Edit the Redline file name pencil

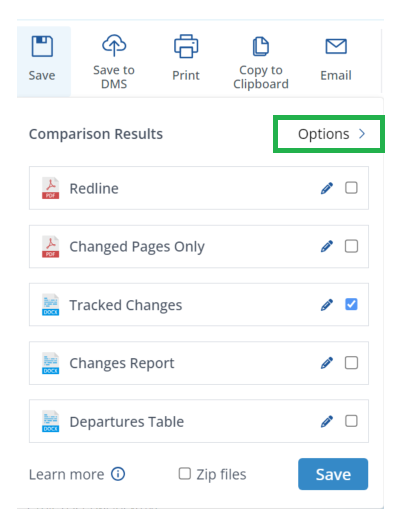tap(326, 188)
